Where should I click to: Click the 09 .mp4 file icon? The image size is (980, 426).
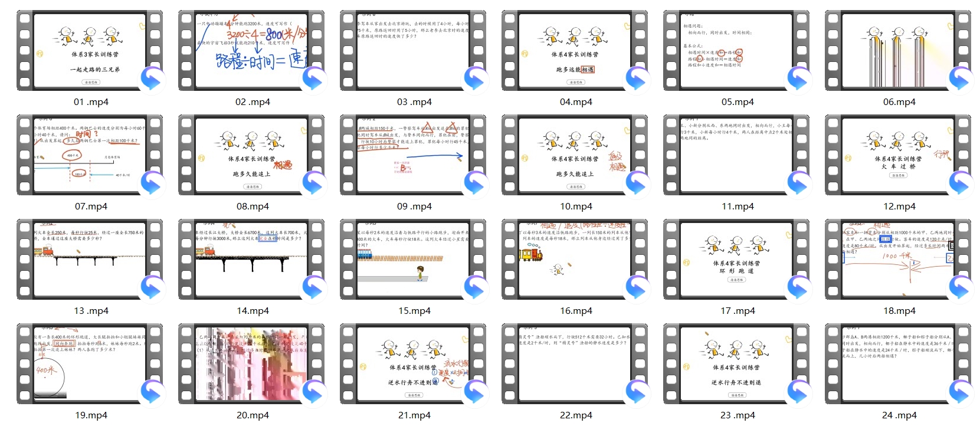tap(414, 155)
